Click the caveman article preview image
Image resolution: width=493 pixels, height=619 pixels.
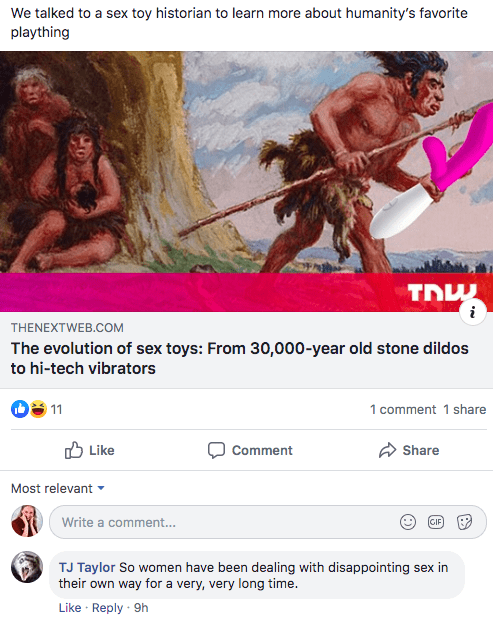pyautogui.click(x=246, y=182)
